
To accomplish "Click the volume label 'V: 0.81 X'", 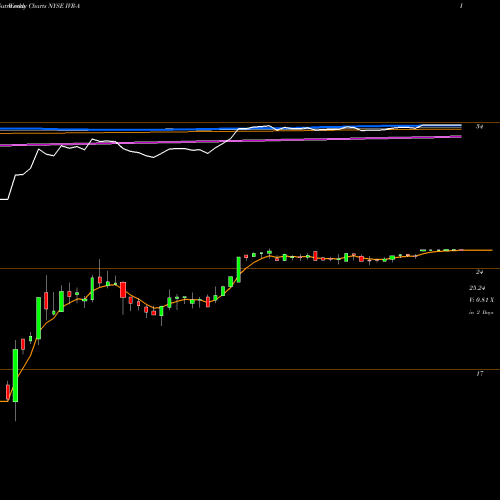I will tap(481, 300).
